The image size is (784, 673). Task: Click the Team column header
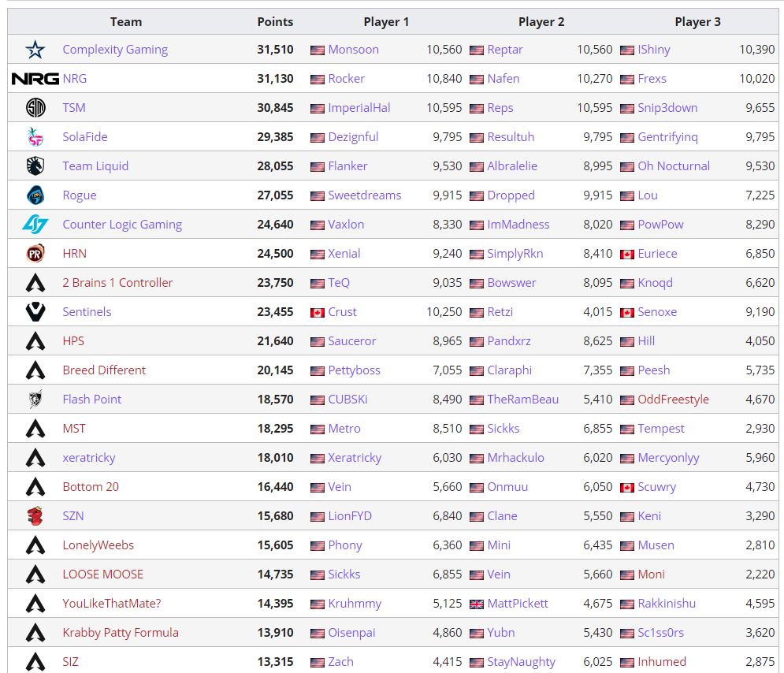tap(128, 21)
